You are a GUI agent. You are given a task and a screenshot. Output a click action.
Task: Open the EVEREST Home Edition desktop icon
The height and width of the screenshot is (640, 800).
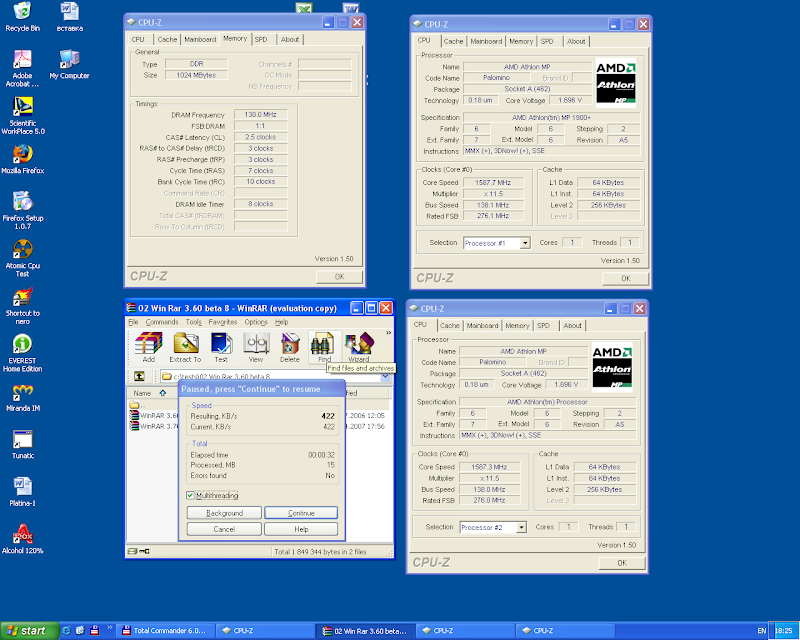(x=22, y=345)
